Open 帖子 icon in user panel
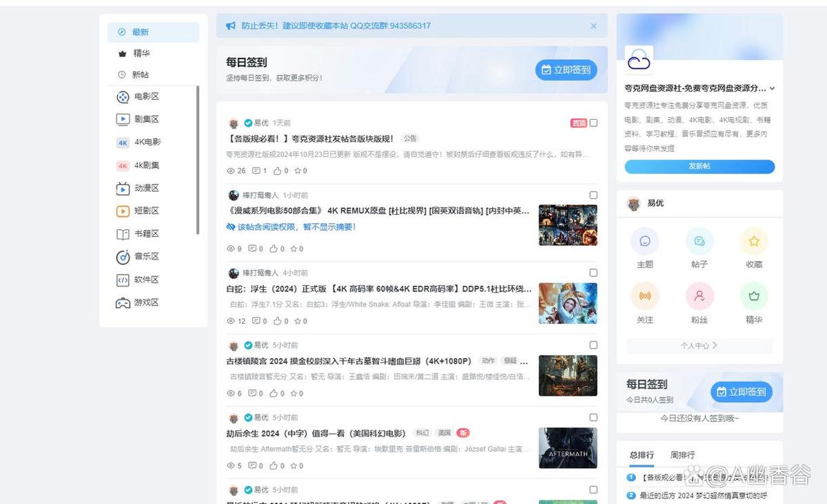Image resolution: width=827 pixels, height=504 pixels. [700, 242]
